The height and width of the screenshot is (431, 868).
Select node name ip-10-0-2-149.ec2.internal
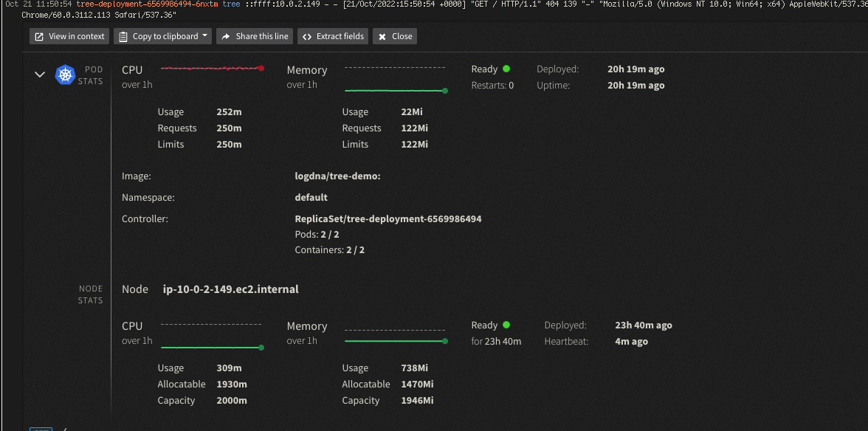(x=231, y=289)
